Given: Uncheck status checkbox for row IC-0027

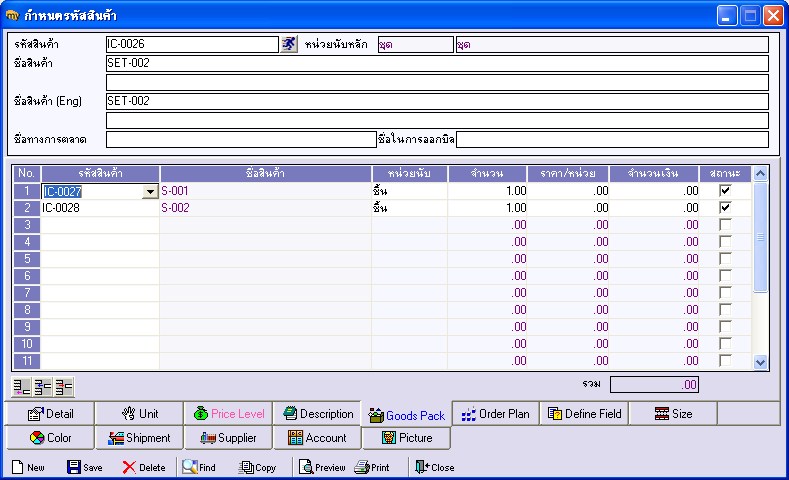Looking at the screenshot, I should coord(725,190).
